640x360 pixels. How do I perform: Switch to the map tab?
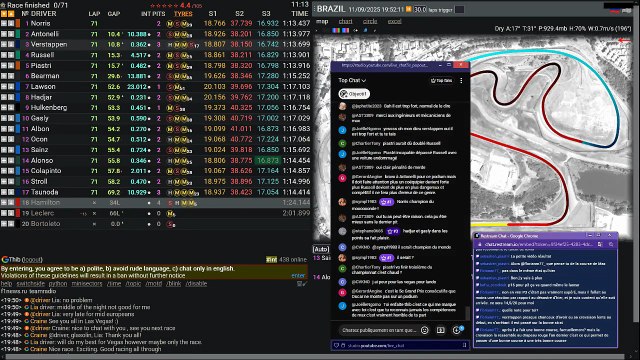[x=322, y=21]
